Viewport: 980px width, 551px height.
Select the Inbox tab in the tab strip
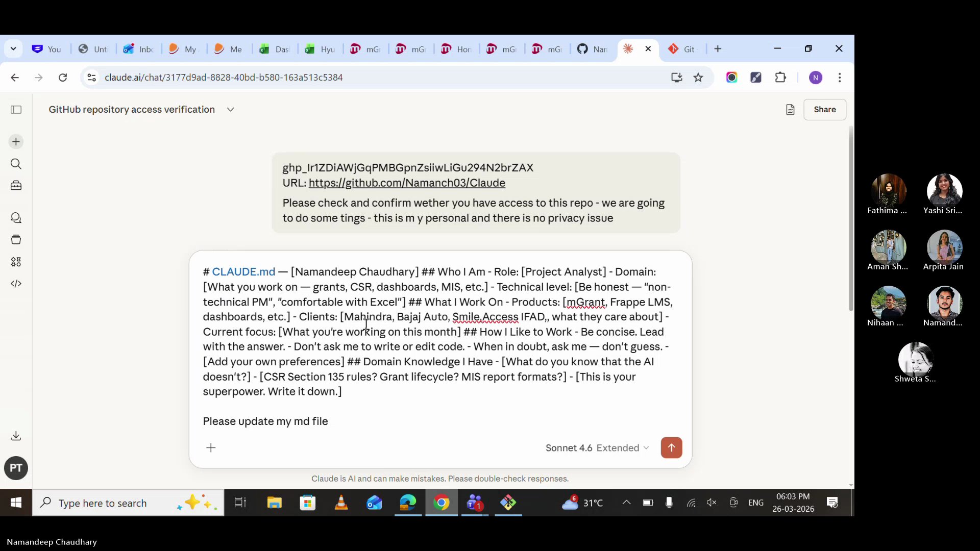click(x=138, y=48)
